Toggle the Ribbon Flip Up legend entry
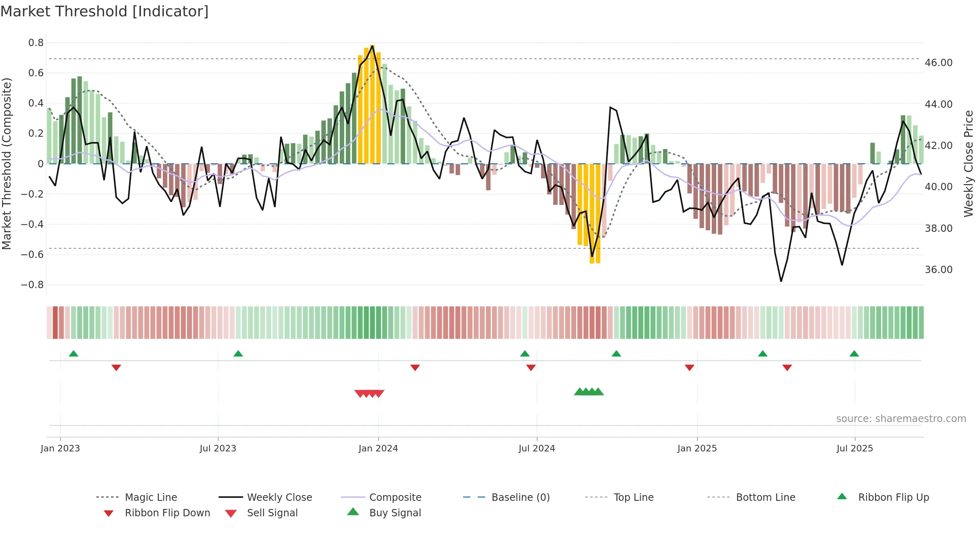This screenshot has width=980, height=551. (x=883, y=497)
